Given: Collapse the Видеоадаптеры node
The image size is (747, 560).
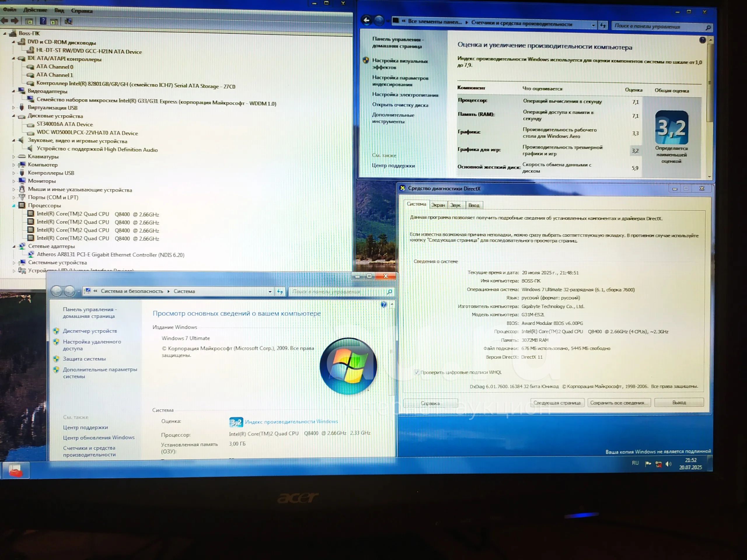Looking at the screenshot, I should click(13, 91).
